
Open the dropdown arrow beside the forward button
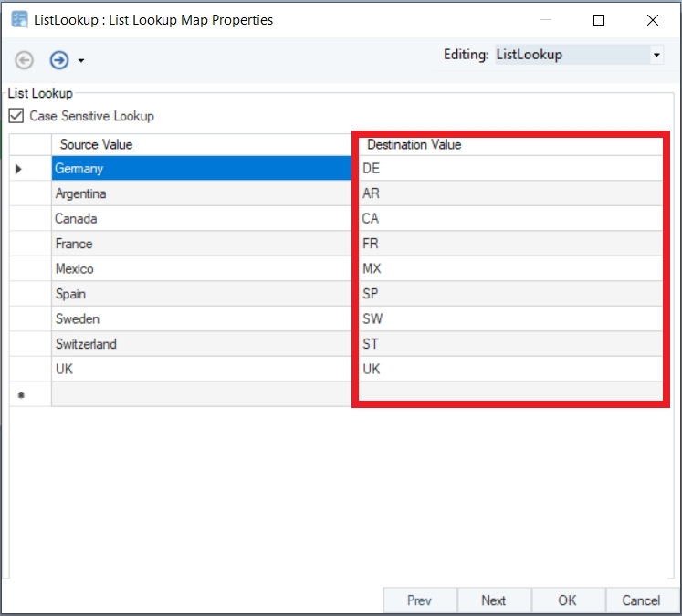click(81, 61)
